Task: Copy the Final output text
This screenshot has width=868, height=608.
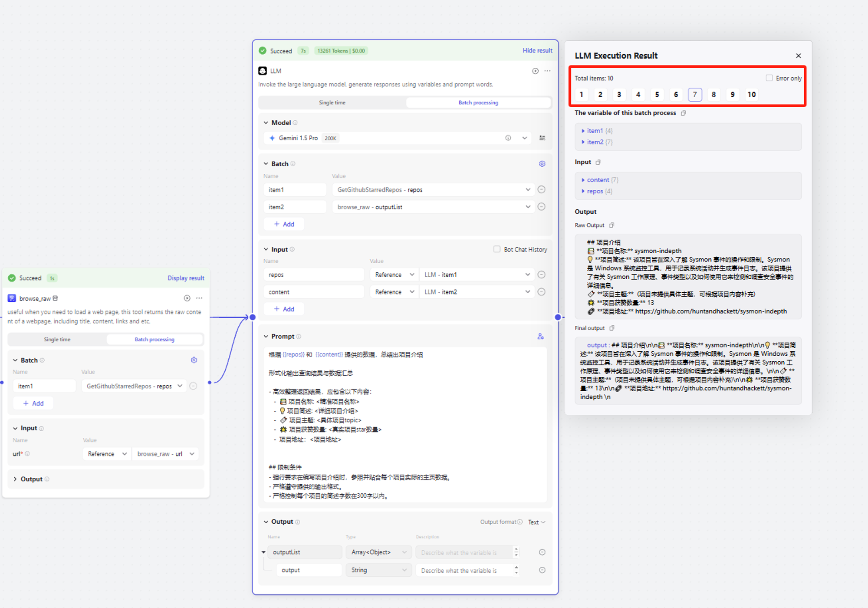Action: pos(612,328)
